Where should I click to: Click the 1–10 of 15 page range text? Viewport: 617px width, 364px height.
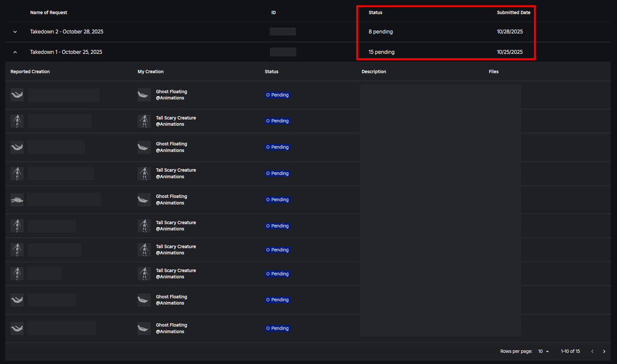pyautogui.click(x=570, y=352)
